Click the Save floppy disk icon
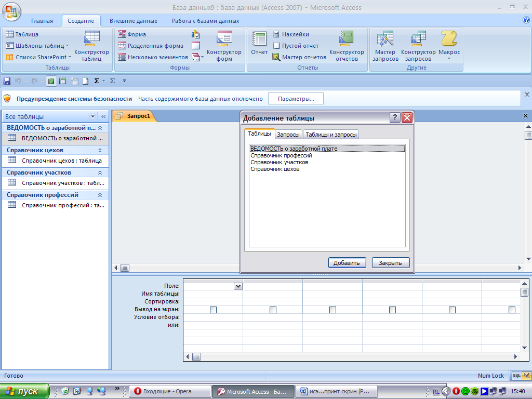The height and width of the screenshot is (399, 532). [x=7, y=81]
